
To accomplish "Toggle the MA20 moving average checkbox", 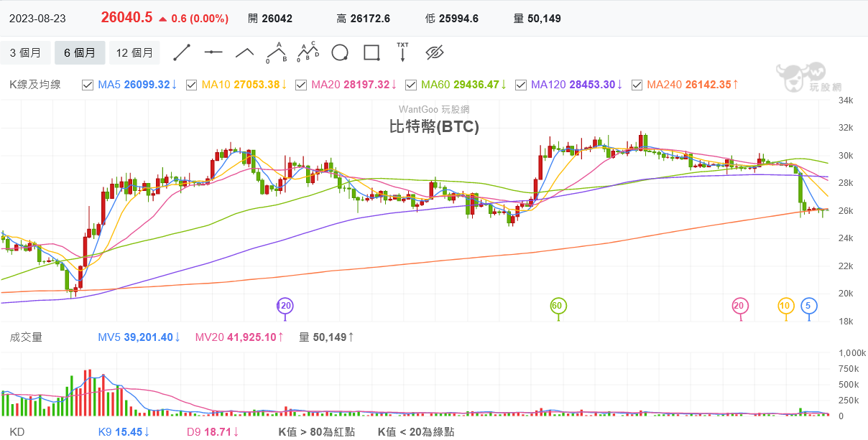I will tap(301, 85).
